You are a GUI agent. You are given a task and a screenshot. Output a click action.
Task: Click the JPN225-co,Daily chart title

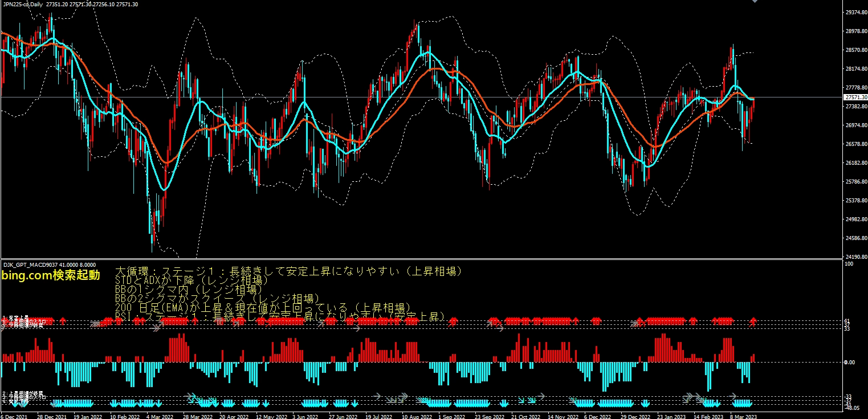[23, 4]
